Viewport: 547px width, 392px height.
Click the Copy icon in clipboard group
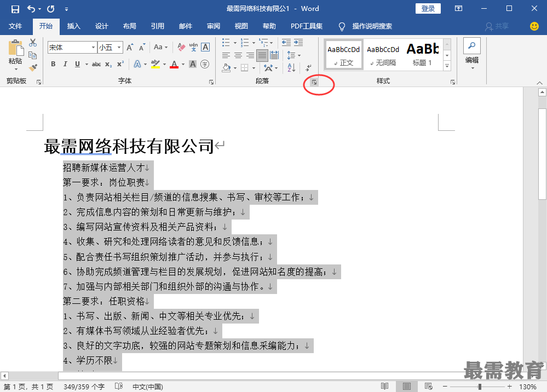(x=33, y=55)
